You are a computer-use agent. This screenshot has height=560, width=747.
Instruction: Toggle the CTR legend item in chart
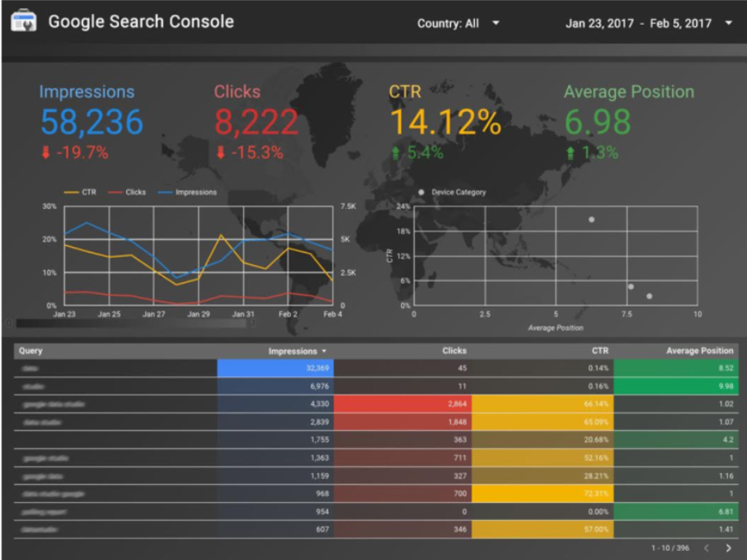click(x=81, y=192)
